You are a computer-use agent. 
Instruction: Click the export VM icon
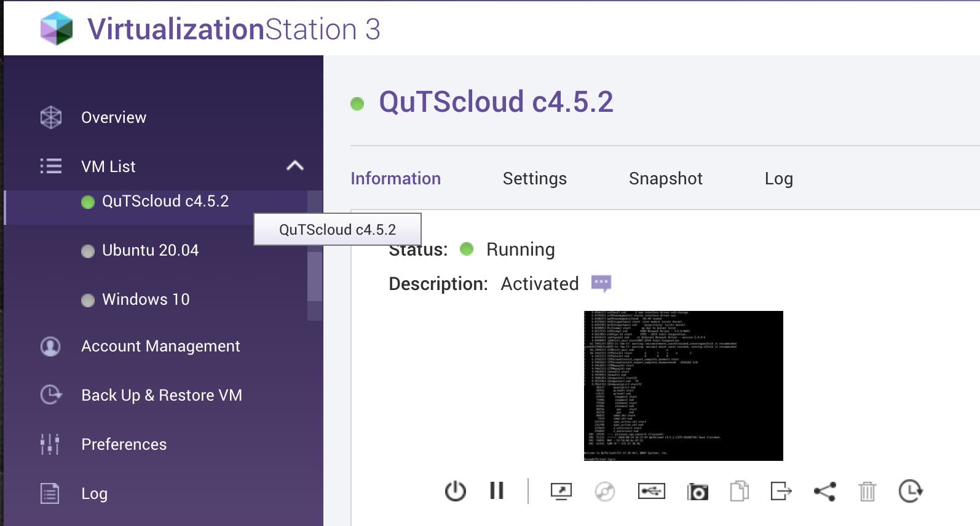781,491
